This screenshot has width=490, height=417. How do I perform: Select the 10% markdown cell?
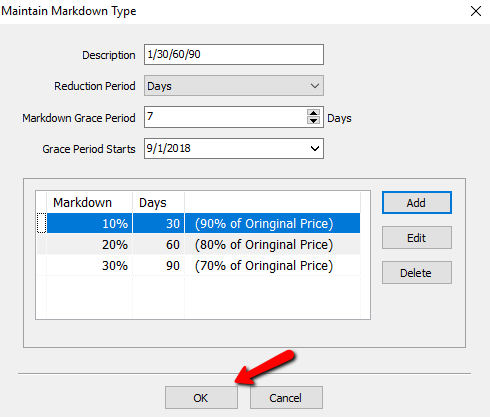pos(89,223)
